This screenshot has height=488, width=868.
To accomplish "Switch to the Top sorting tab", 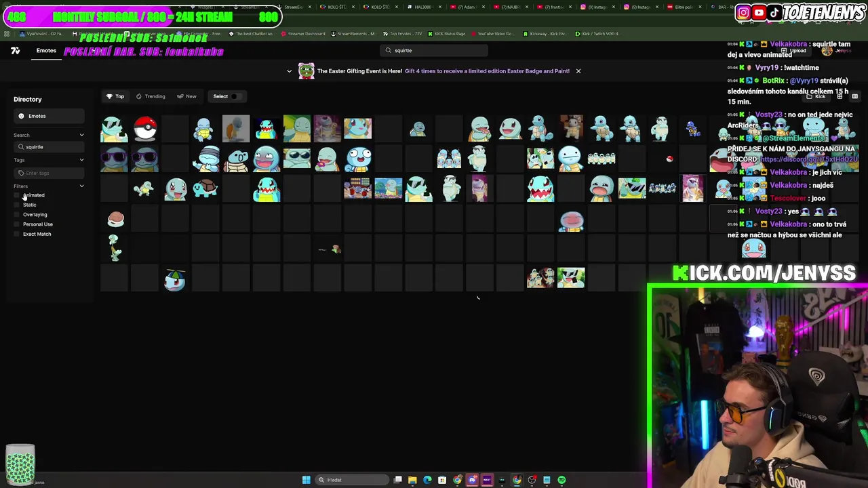I will (115, 96).
